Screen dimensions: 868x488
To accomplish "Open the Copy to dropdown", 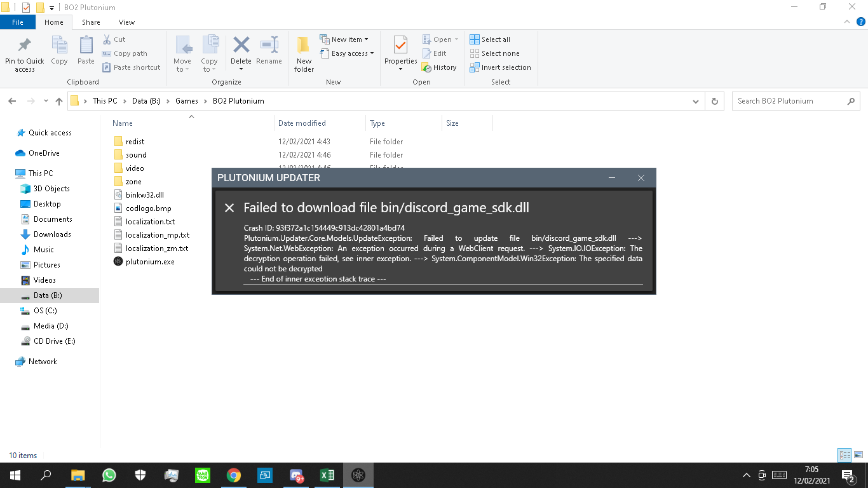I will coord(209,54).
